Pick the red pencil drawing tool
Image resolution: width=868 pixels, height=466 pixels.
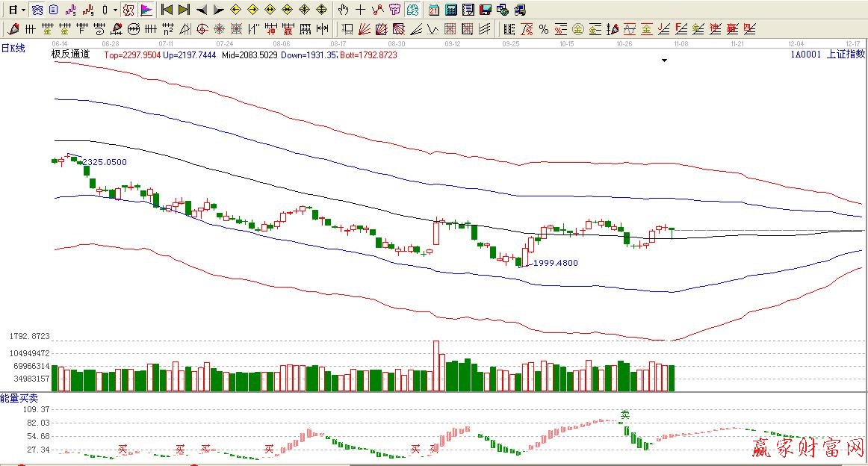13,29
